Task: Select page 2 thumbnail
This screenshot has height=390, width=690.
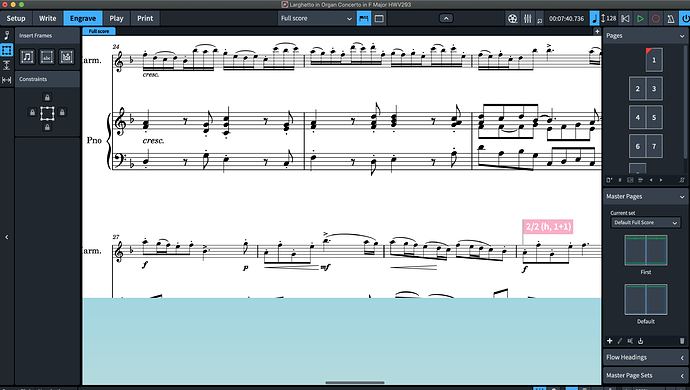Action: click(637, 88)
